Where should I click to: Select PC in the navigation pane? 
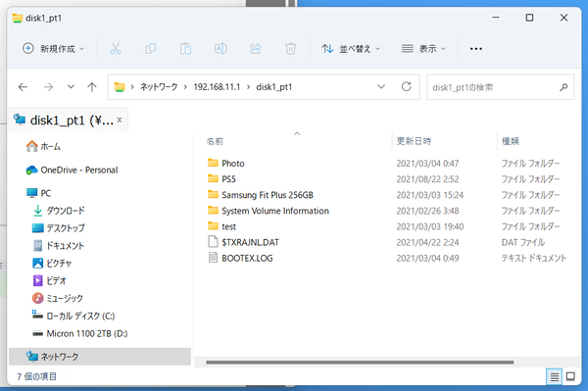(38, 193)
